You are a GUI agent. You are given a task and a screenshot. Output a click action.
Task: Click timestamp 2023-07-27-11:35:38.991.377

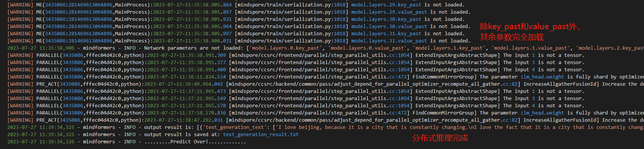(x=186, y=63)
